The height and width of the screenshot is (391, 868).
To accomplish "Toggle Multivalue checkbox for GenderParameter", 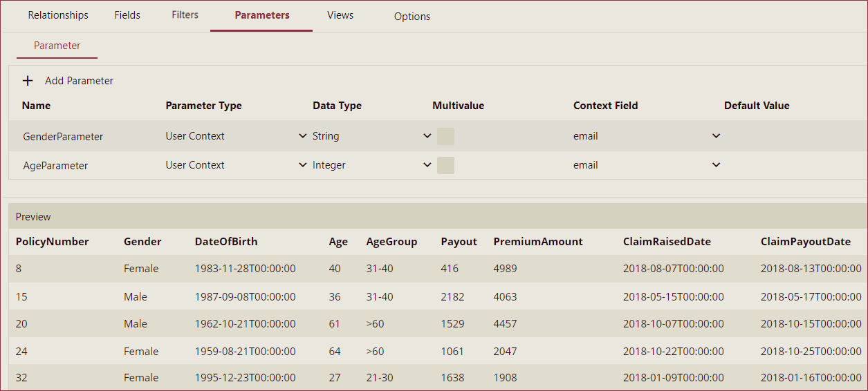I will pos(445,136).
